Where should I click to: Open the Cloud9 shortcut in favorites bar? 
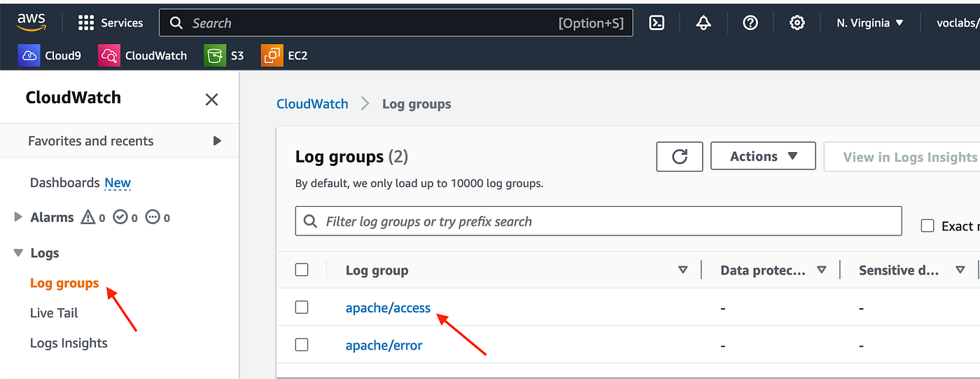coord(50,55)
